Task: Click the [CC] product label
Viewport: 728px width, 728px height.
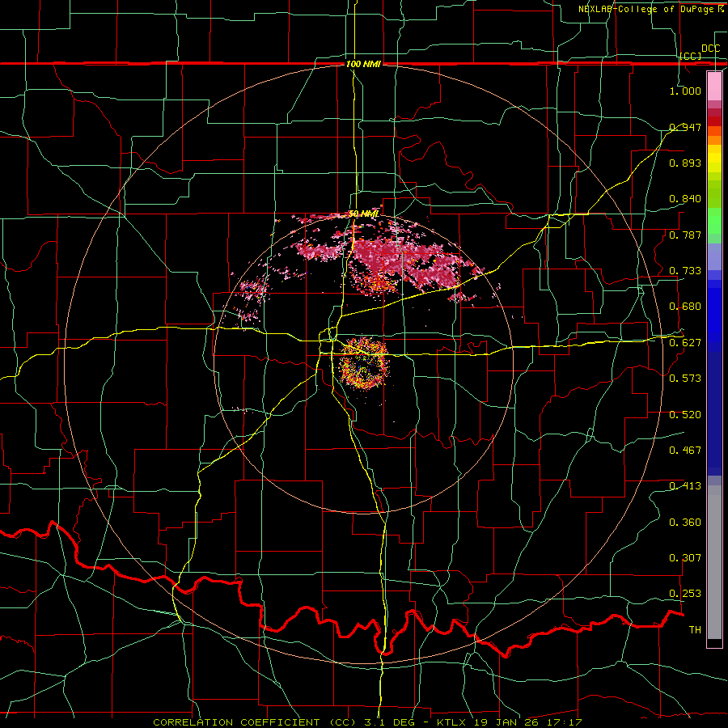Action: click(691, 56)
